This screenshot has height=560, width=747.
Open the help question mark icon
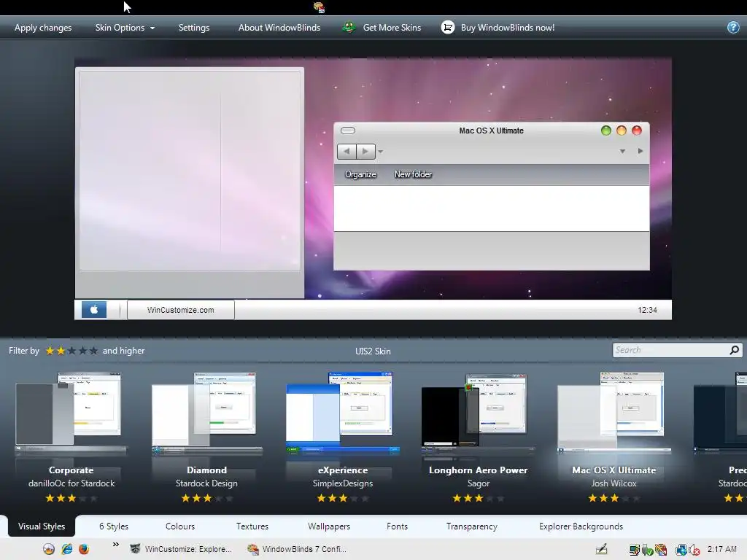(x=733, y=28)
